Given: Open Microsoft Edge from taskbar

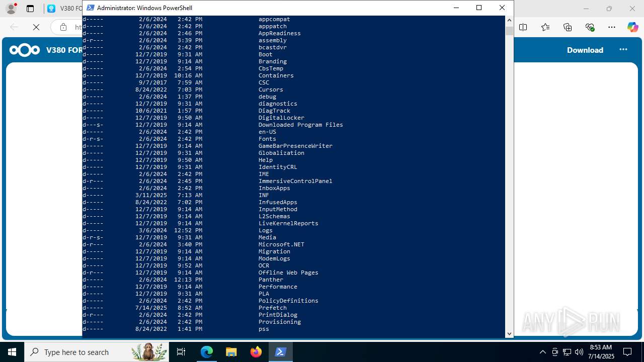Looking at the screenshot, I should (x=207, y=352).
